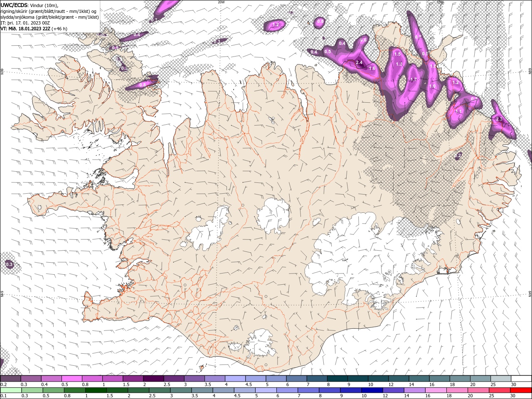Select the snow legend swatch between 3 and 3.5
This screenshot has width=532, height=399.
click(x=194, y=379)
